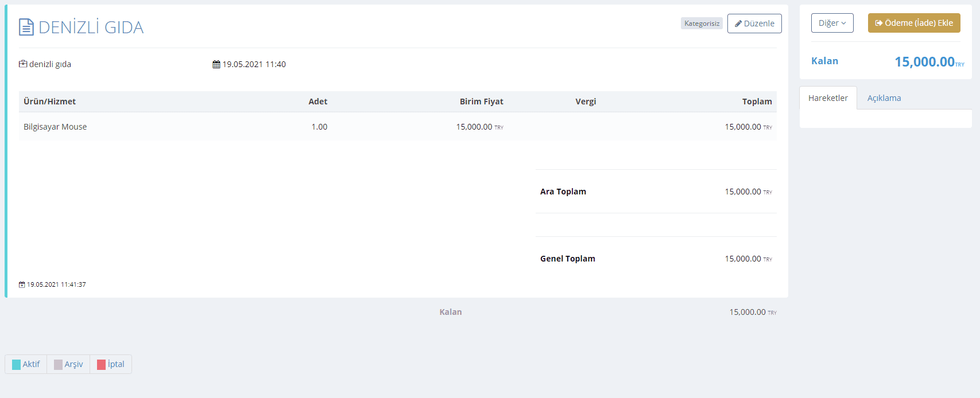The image size is (980, 398).
Task: Click the gray Kalan label below the invoice
Action: point(451,312)
